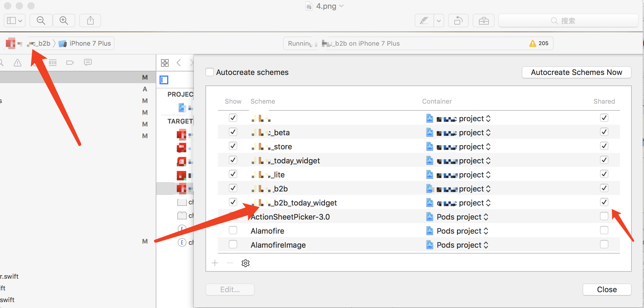Screen dimensions: 644x308
Task: Select the ActionSheetPicker-3.0 scheme row
Action: click(x=419, y=216)
